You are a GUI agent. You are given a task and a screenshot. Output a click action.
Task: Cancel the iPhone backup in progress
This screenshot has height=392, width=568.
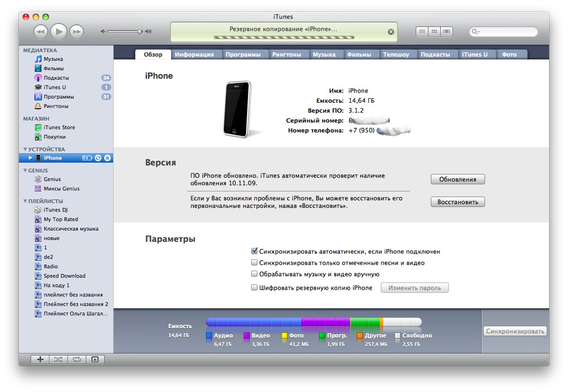click(x=391, y=32)
